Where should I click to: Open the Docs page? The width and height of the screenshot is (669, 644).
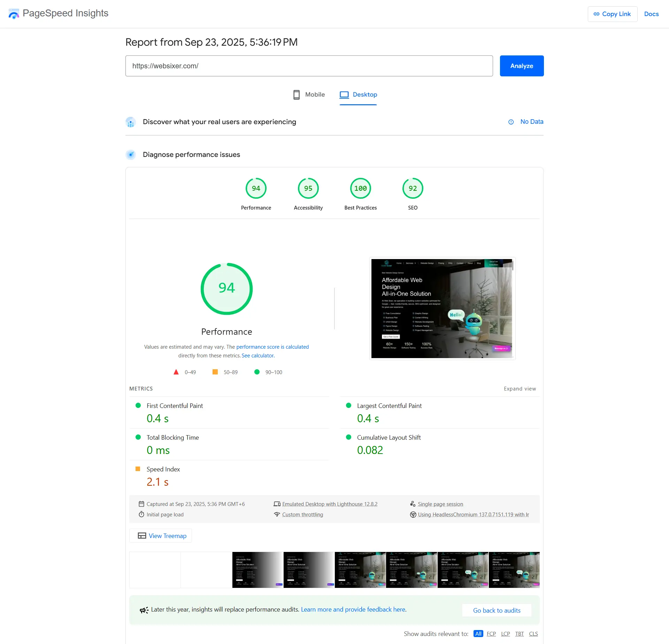tap(651, 14)
